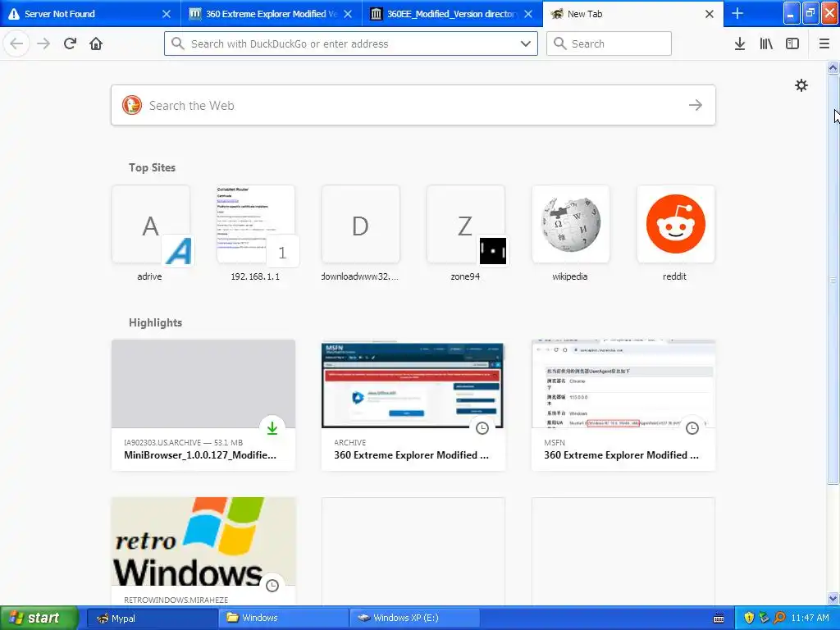Click the Top Sites section heading

pyautogui.click(x=152, y=167)
